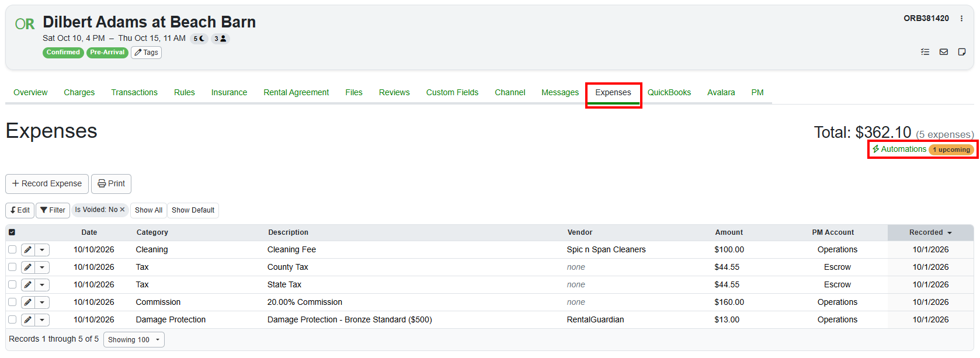Click the Show All button
This screenshot has width=980, height=358.
tap(148, 210)
